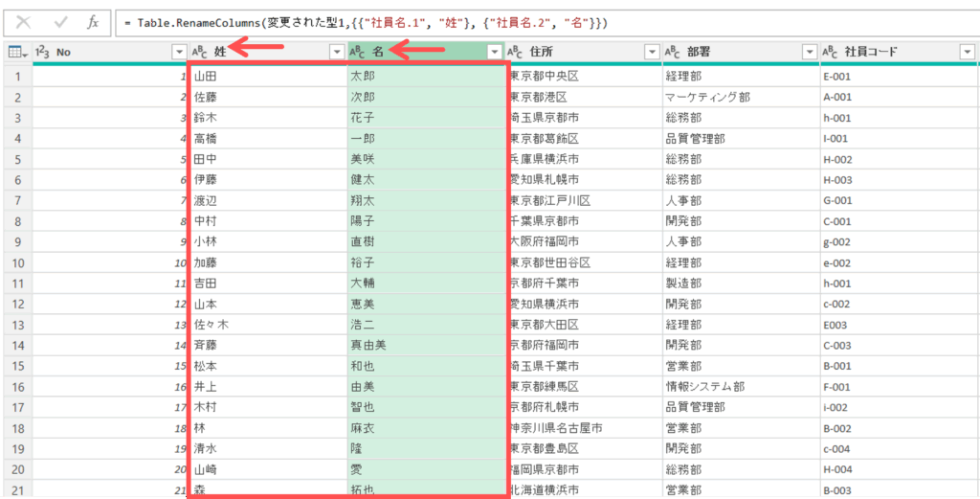Open filter dropdown for 住所 column
The width and height of the screenshot is (980, 499).
tap(651, 52)
